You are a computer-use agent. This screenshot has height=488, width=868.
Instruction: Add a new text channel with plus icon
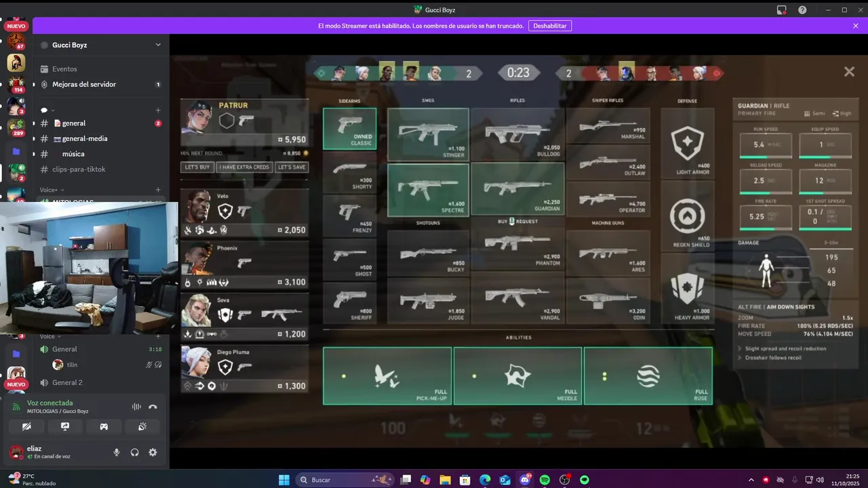158,110
